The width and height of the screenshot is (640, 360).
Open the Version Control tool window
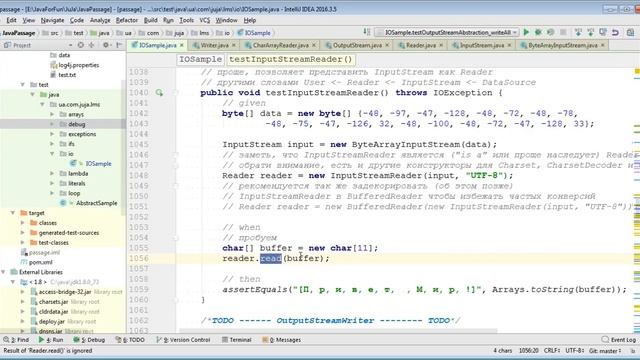(x=183, y=340)
